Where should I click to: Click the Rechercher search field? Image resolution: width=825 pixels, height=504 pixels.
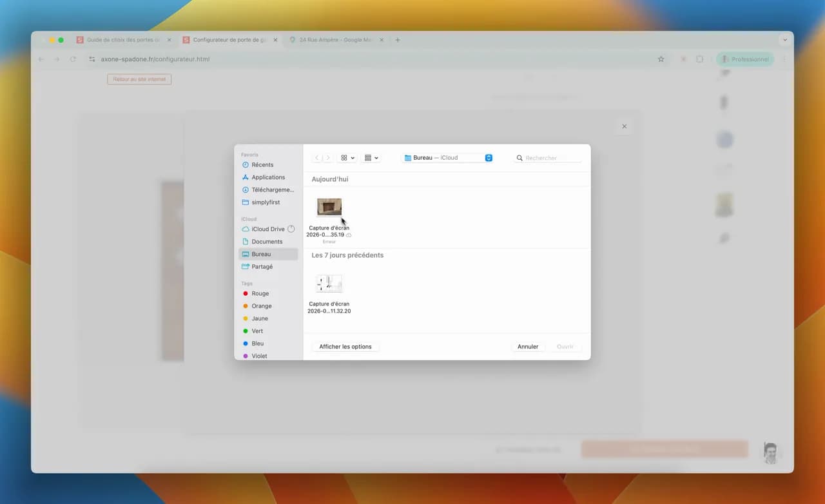pyautogui.click(x=548, y=158)
